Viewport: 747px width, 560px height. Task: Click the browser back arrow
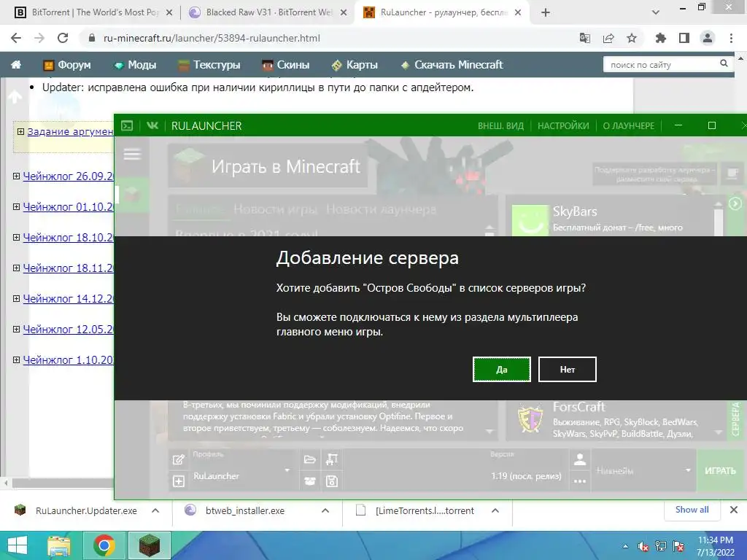tap(16, 38)
